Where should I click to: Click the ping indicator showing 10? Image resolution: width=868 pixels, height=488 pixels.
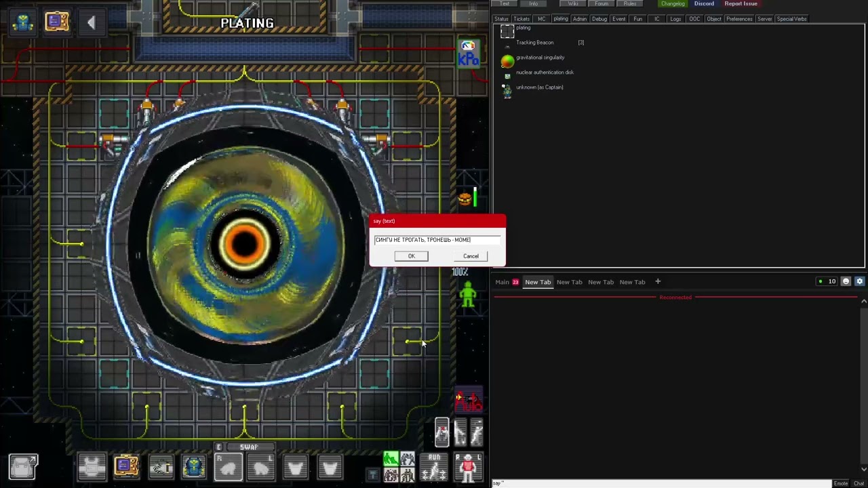click(x=827, y=281)
